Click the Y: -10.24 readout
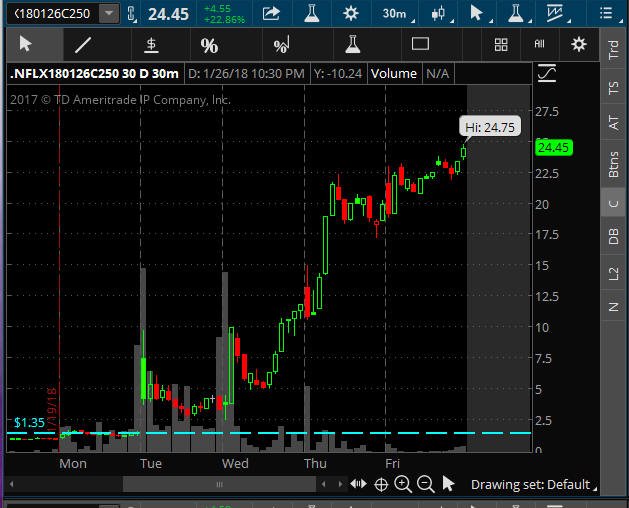The width and height of the screenshot is (629, 508). point(338,73)
